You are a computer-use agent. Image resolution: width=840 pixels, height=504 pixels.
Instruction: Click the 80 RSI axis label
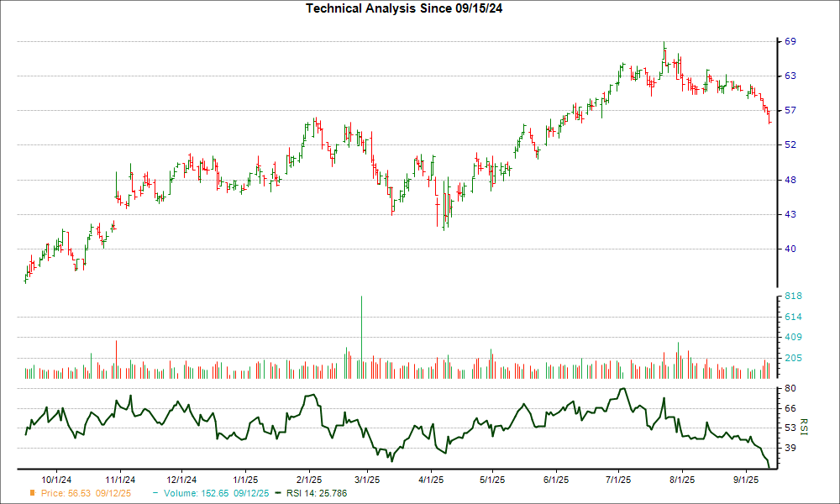coord(790,388)
